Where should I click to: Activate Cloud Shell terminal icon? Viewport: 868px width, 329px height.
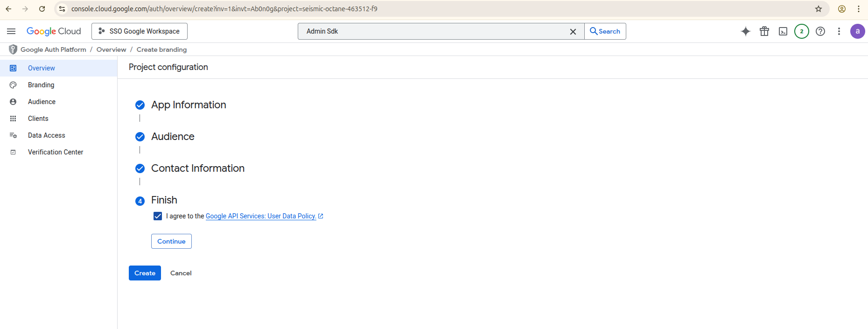coord(783,31)
